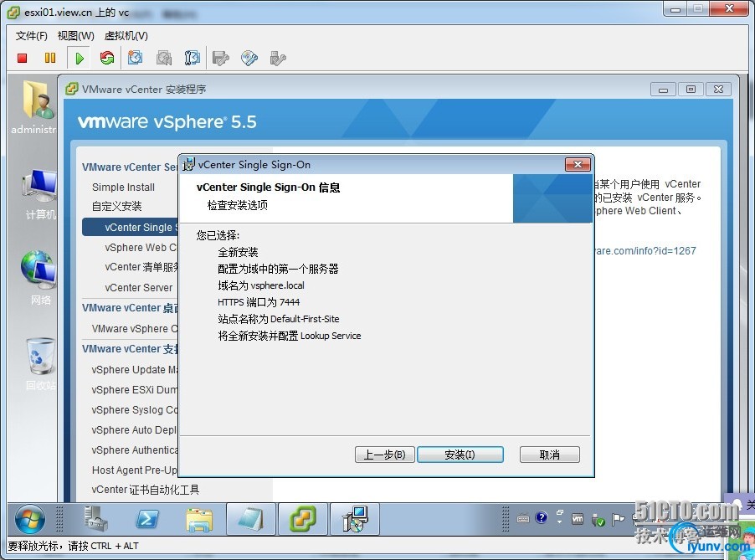
Task: Click the help question-mark icon in the status bar
Action: 542,519
